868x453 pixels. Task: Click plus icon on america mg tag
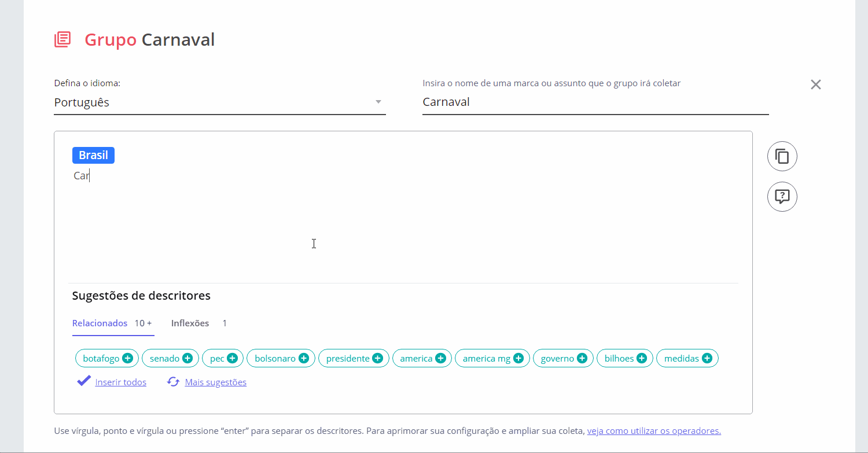pos(518,358)
